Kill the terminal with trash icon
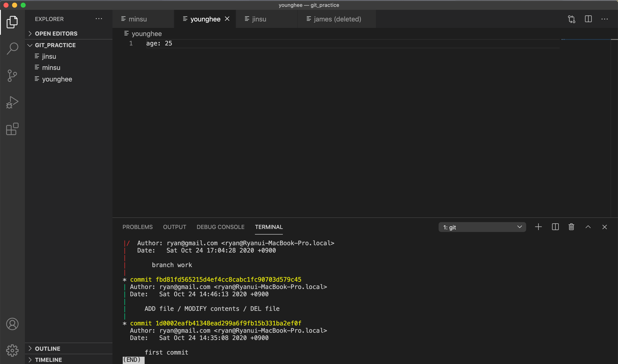Image resolution: width=618 pixels, height=364 pixels. pyautogui.click(x=571, y=227)
